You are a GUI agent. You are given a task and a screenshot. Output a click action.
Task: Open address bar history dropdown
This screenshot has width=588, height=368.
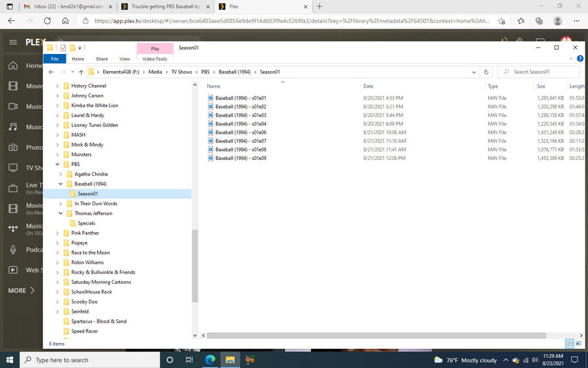click(x=474, y=72)
